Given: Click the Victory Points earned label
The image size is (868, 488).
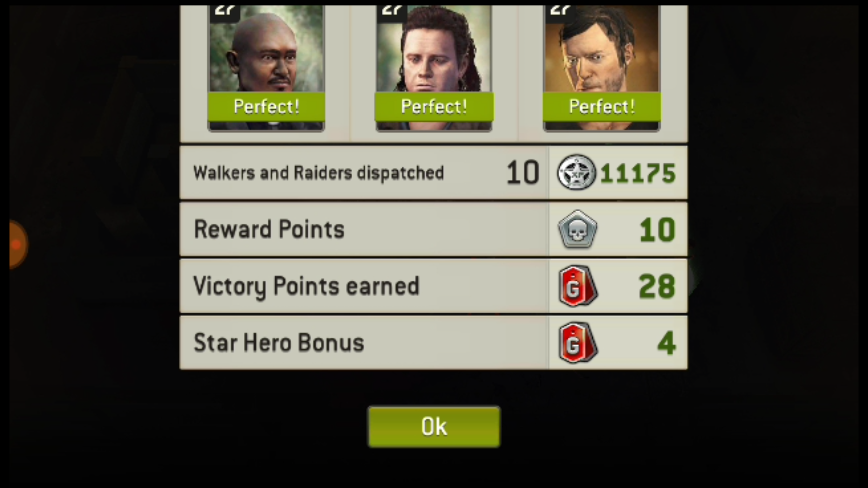Looking at the screenshot, I should [x=306, y=286].
